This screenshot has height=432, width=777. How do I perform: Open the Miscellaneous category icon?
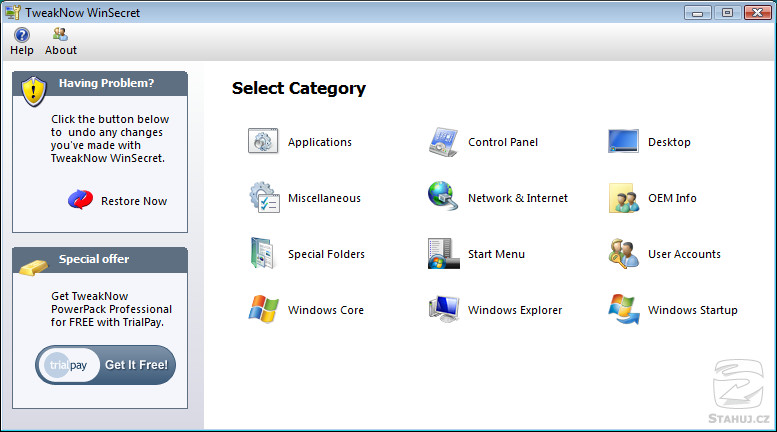click(263, 198)
